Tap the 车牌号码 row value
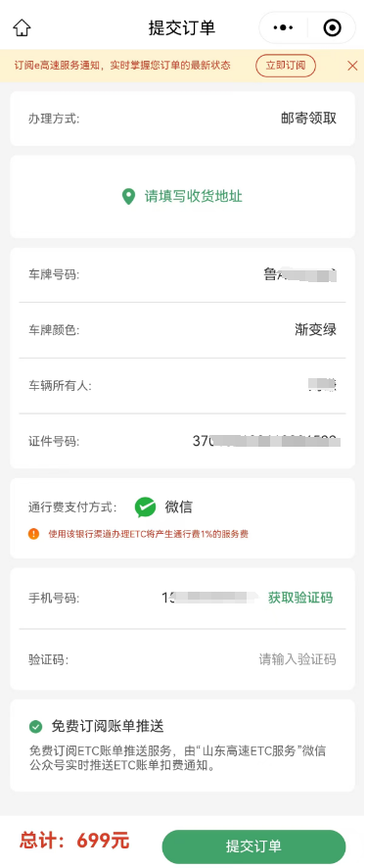Image resolution: width=366 pixels, height=868 pixels. [300, 274]
